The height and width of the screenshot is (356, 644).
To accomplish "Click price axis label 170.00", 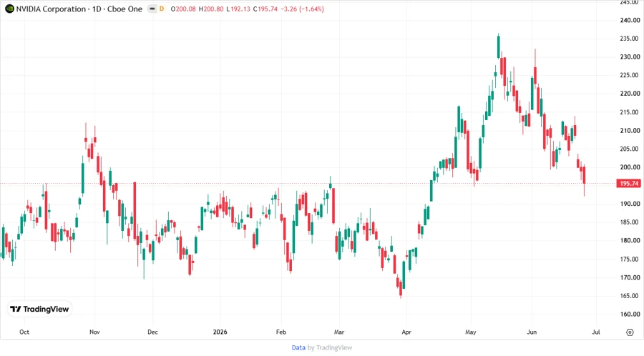I will (630, 277).
